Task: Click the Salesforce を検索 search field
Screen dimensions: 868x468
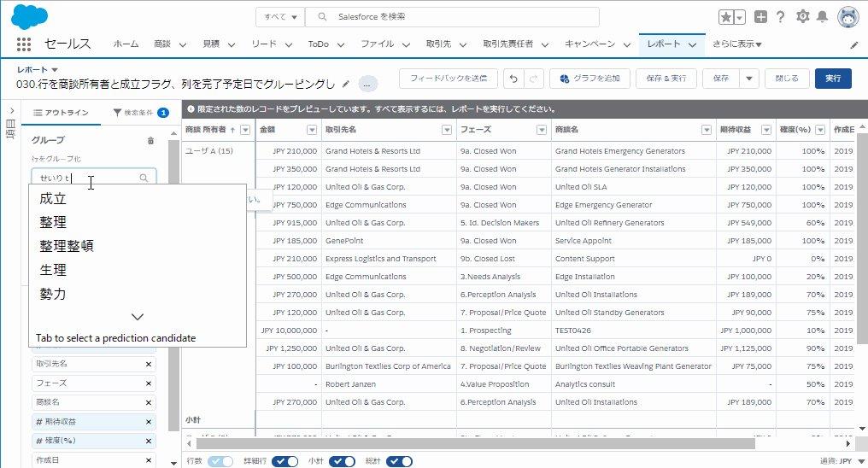Action: [x=452, y=16]
